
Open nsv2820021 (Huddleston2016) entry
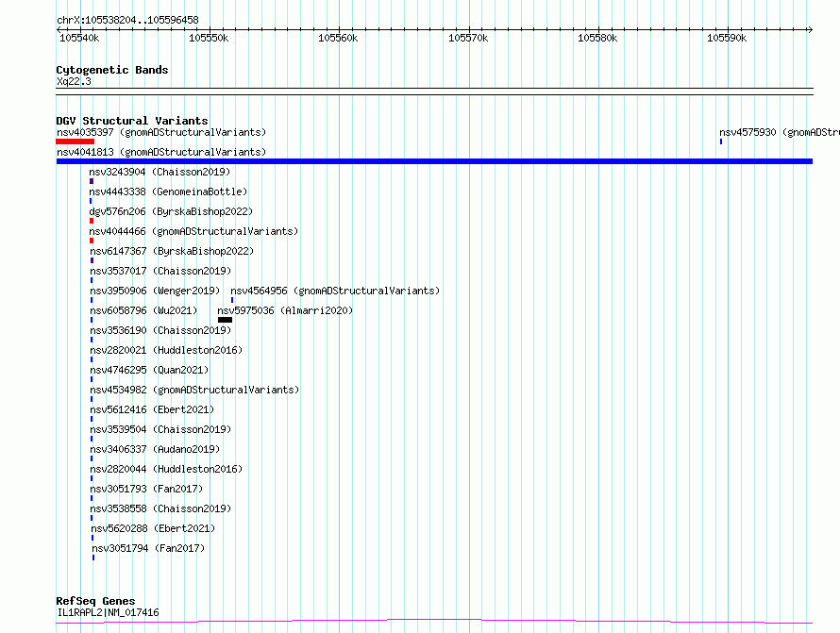(x=167, y=350)
